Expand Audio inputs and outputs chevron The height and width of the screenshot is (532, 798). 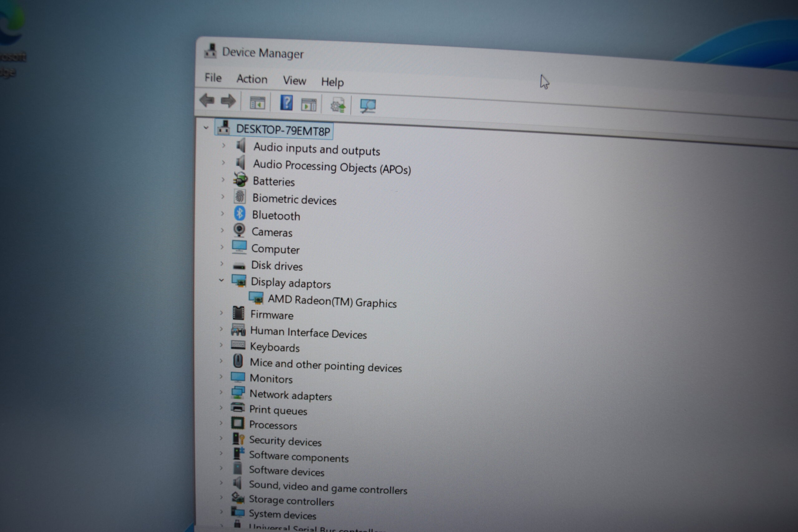[x=224, y=146]
